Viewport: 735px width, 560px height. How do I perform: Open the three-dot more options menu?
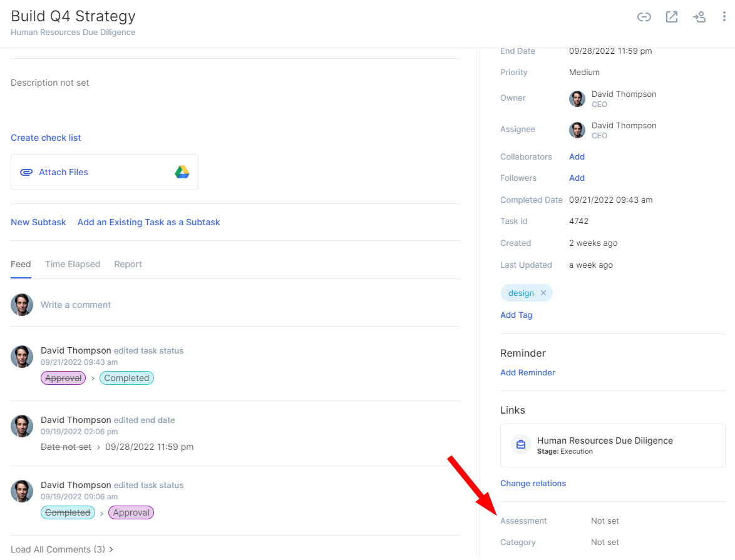click(724, 17)
